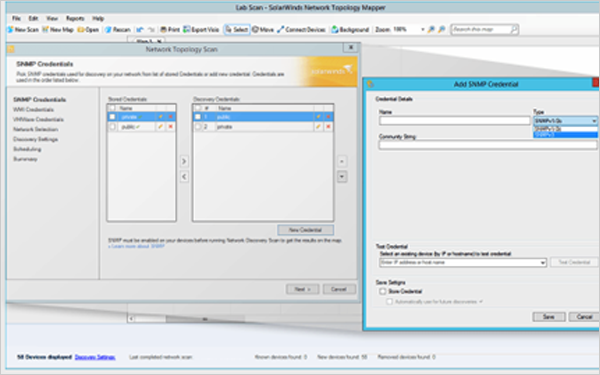
Task: Open the Reports menu
Action: click(x=75, y=18)
